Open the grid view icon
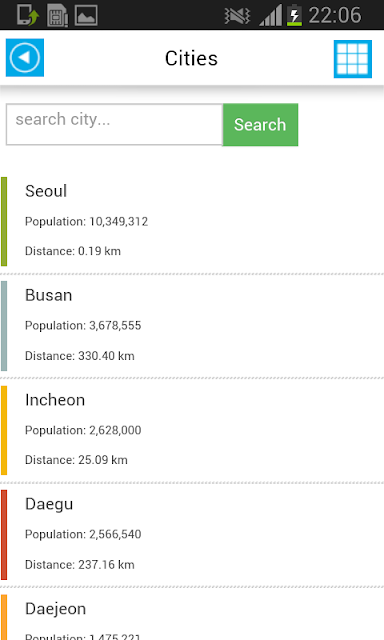 coord(353,59)
